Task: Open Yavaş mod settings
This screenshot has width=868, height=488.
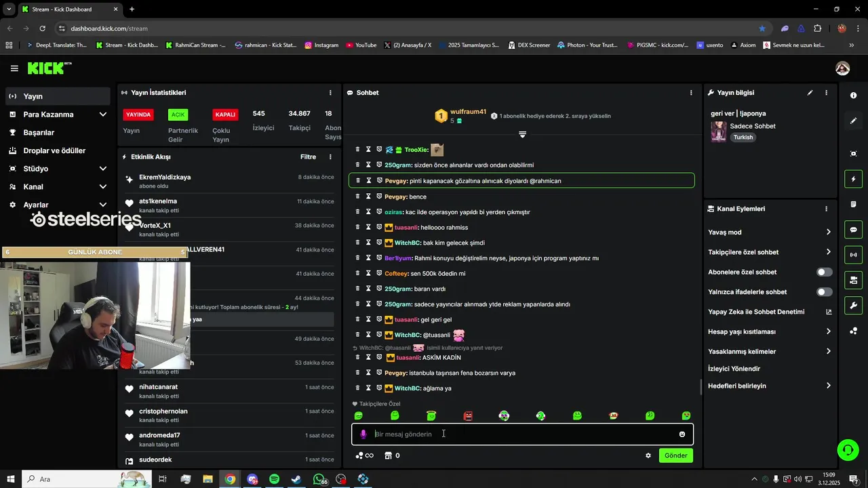Action: (769, 232)
